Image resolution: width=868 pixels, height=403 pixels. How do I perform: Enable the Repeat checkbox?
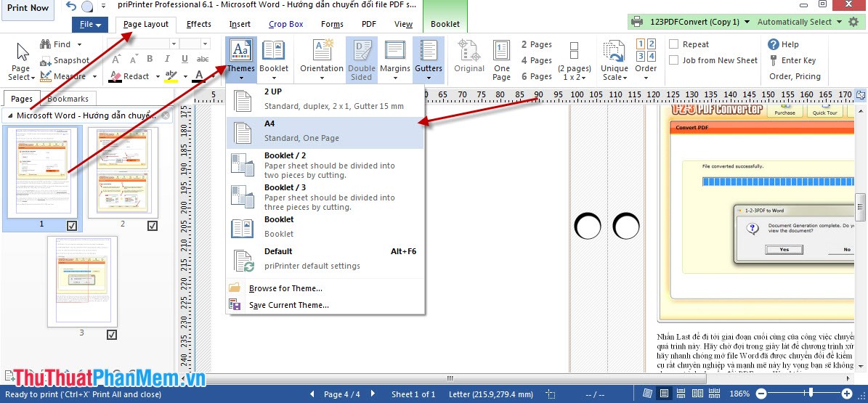point(674,44)
